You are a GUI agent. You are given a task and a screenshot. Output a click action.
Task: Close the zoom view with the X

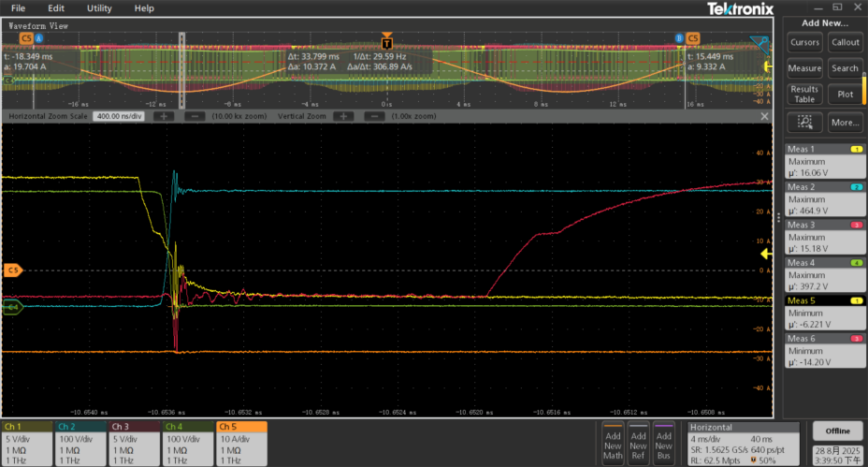(x=764, y=116)
